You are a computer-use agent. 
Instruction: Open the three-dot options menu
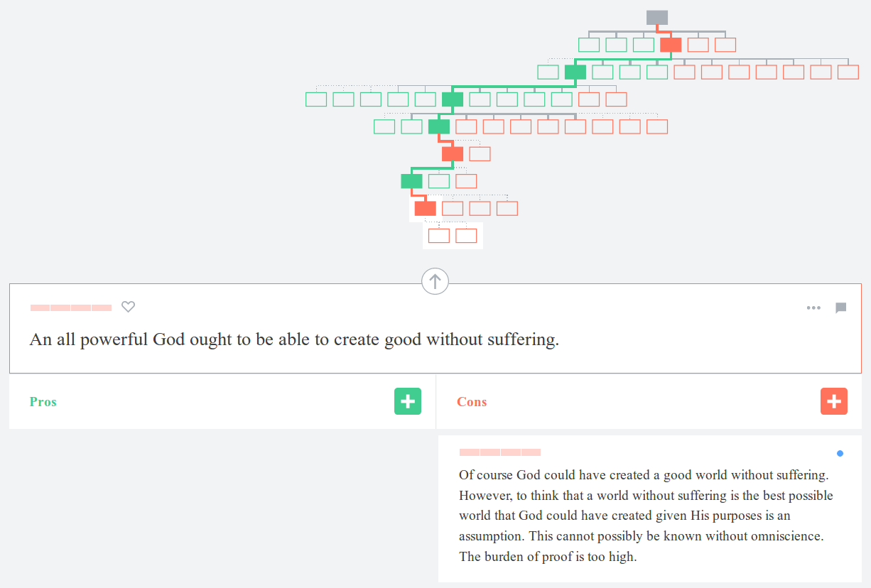[813, 307]
